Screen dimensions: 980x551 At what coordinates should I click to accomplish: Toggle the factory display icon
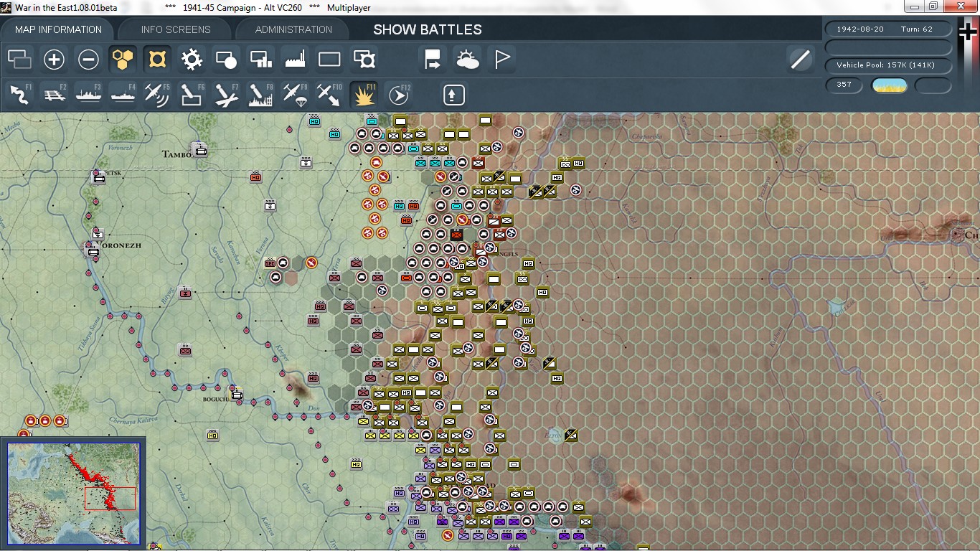pos(295,59)
